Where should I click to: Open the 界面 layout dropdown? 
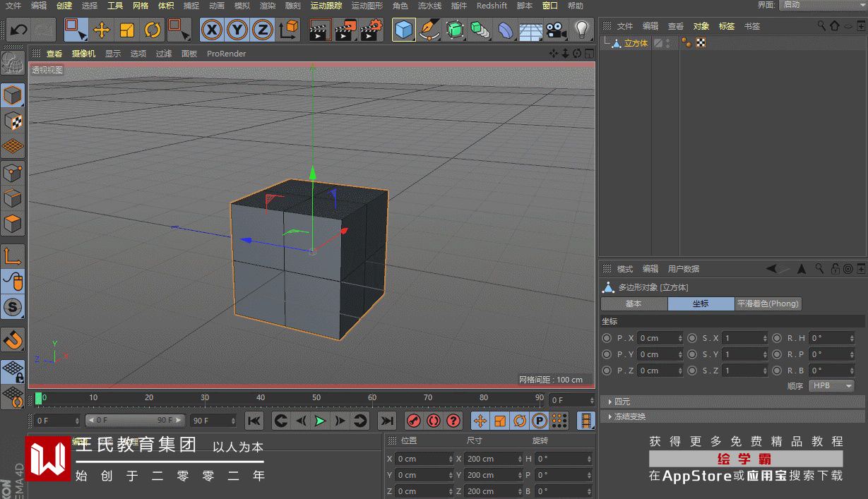[821, 5]
